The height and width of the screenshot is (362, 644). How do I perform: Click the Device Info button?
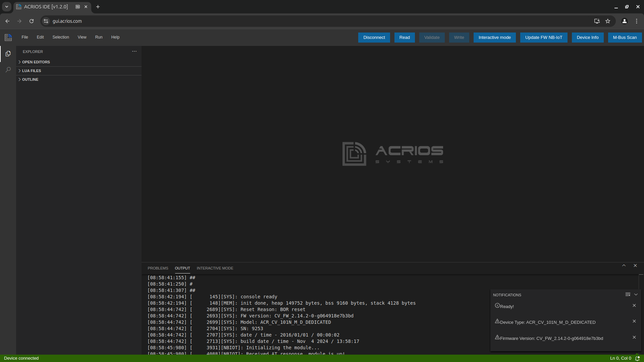pos(588,38)
